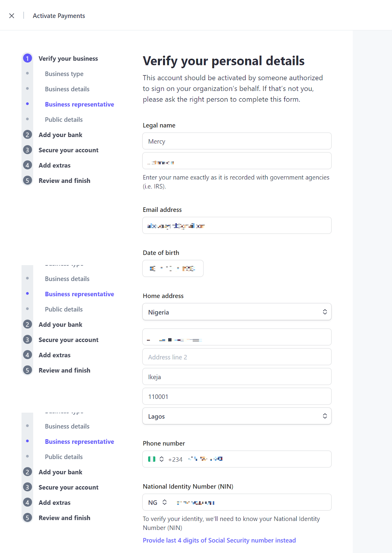
Task: Open the Nigeria country dropdown
Action: [237, 312]
